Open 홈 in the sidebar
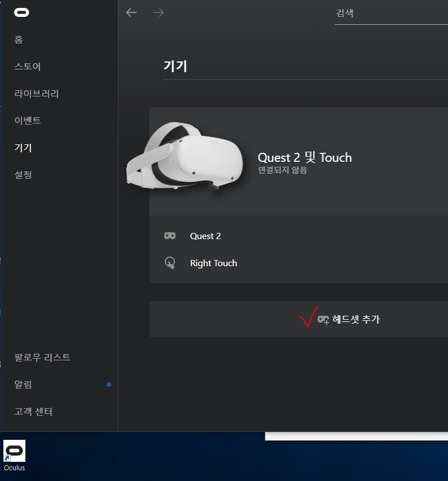The height and width of the screenshot is (481, 448). coord(19,39)
